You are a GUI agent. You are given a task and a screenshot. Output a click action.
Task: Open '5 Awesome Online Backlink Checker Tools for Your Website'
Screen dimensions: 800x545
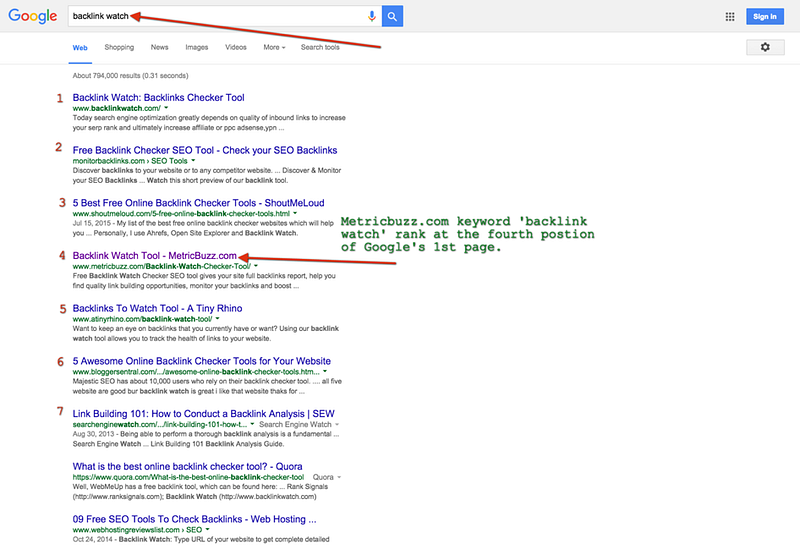click(x=202, y=361)
